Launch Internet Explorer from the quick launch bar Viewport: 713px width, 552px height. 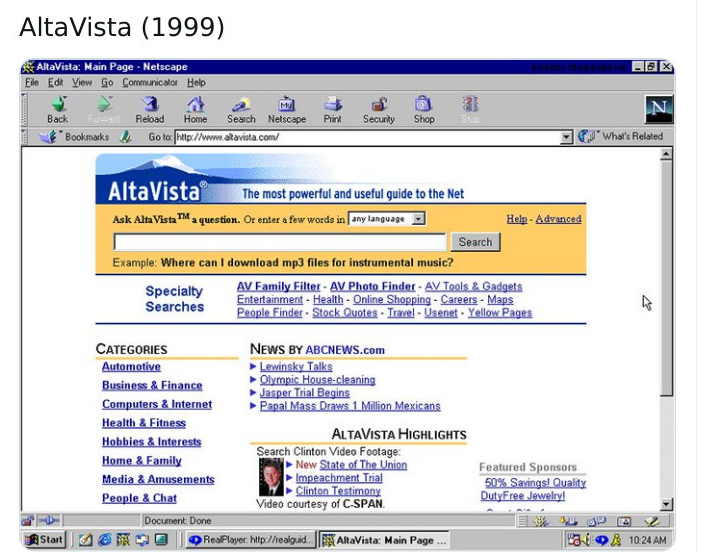click(x=105, y=540)
